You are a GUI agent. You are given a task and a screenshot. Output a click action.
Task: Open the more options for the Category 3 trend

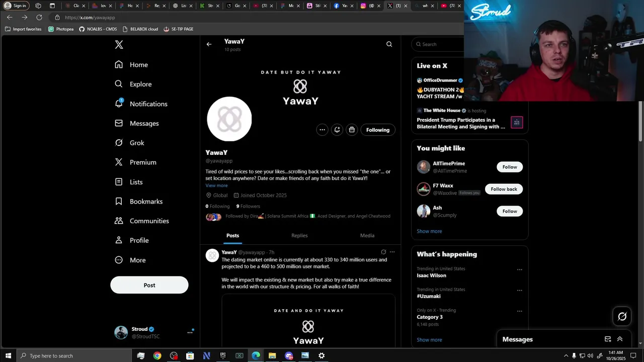[x=519, y=311]
